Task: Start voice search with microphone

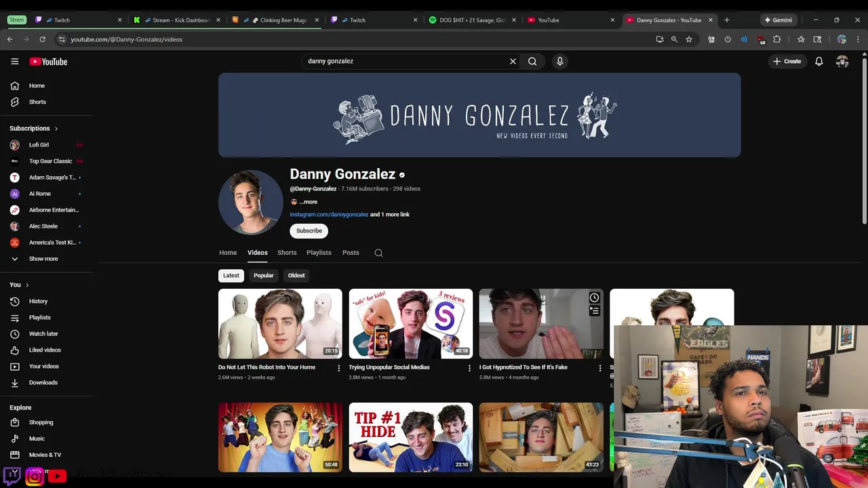Action: [x=559, y=61]
